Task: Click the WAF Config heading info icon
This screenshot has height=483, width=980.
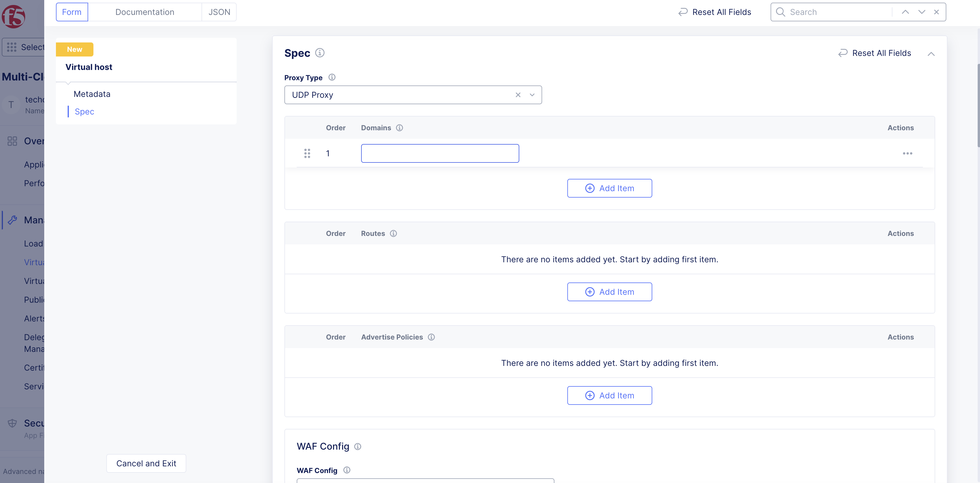Action: click(x=358, y=446)
